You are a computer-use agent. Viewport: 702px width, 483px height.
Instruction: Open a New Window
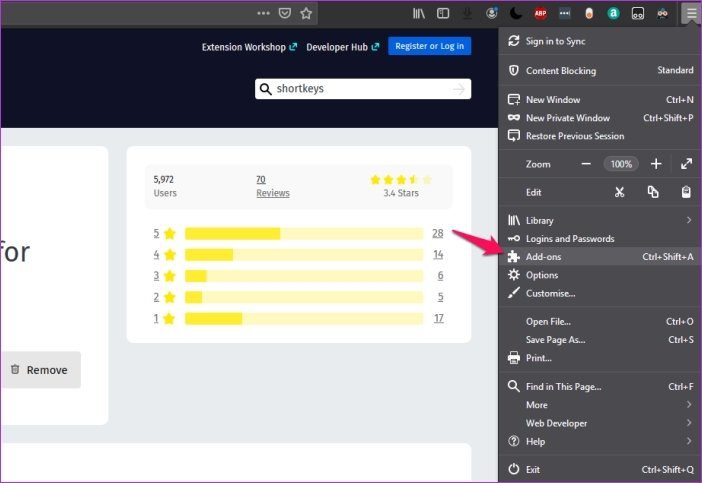tap(600, 99)
